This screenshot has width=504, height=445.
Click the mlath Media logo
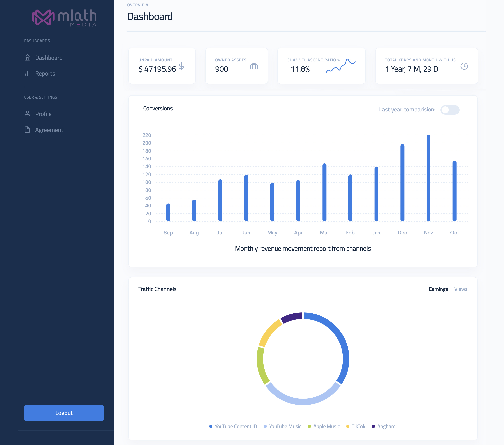pyautogui.click(x=64, y=18)
